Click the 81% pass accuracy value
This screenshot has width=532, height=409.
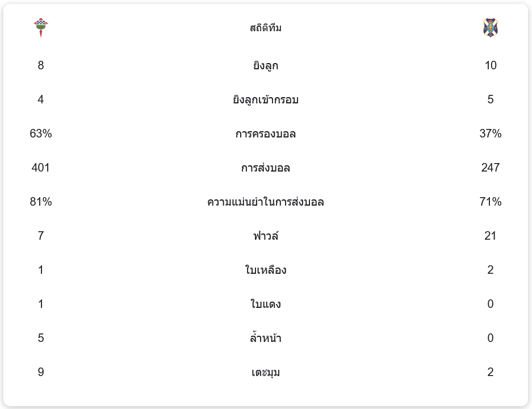coord(41,202)
